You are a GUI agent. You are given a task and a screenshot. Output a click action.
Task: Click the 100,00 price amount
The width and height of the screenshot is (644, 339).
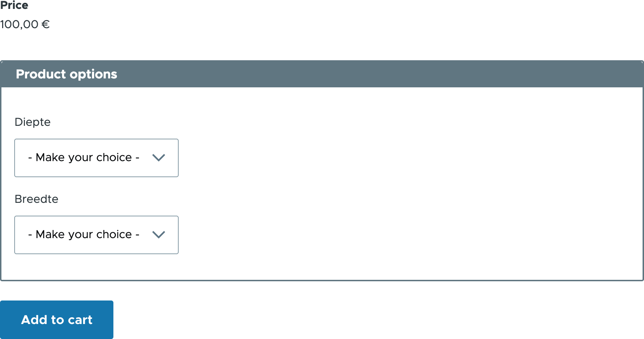coord(19,24)
